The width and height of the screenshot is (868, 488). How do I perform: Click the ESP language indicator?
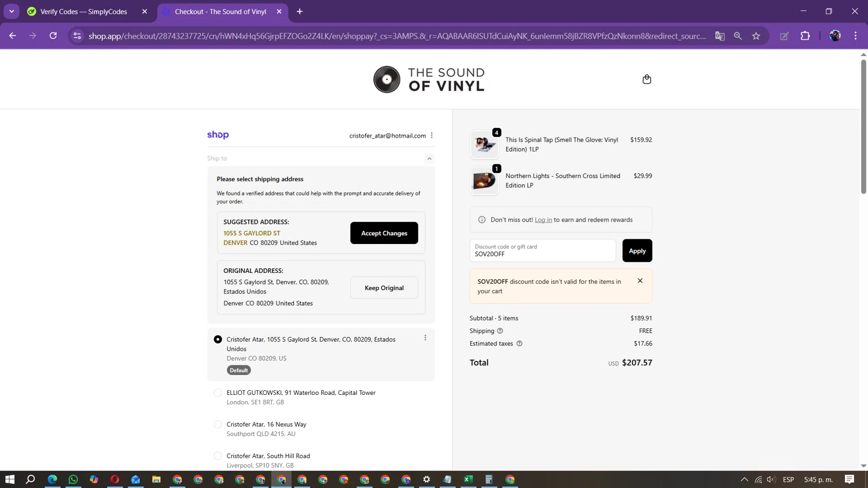788,479
